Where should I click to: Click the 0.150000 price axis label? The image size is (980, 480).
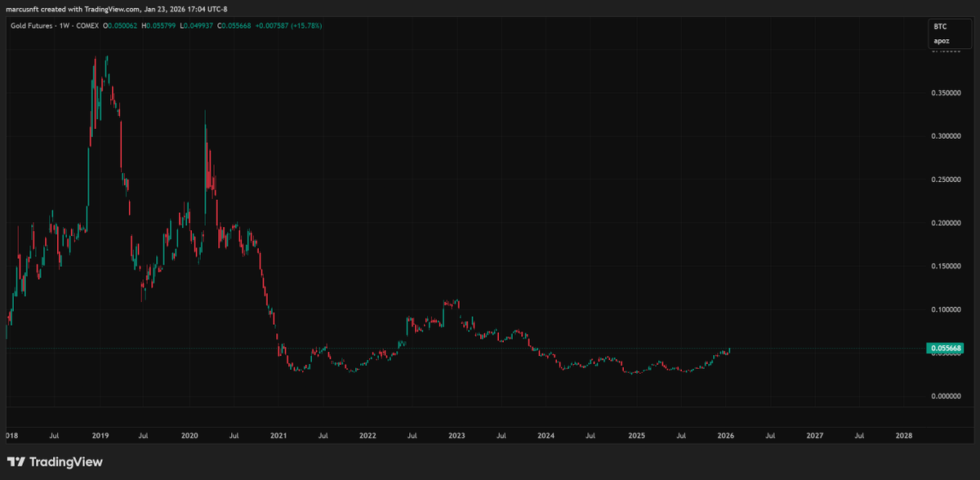946,266
